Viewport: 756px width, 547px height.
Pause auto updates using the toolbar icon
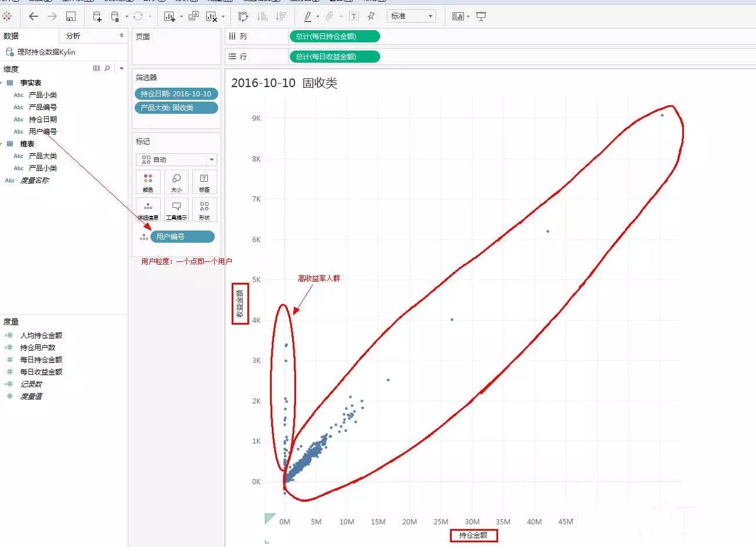pos(115,16)
